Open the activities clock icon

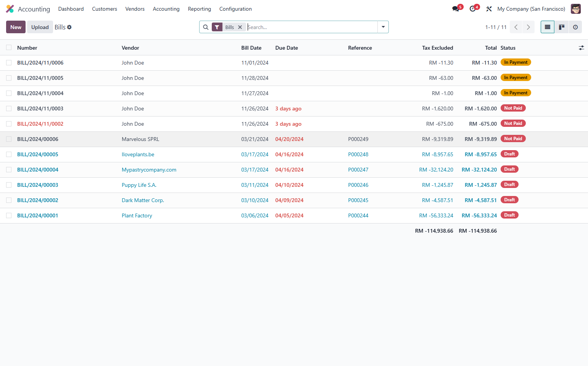(473, 9)
